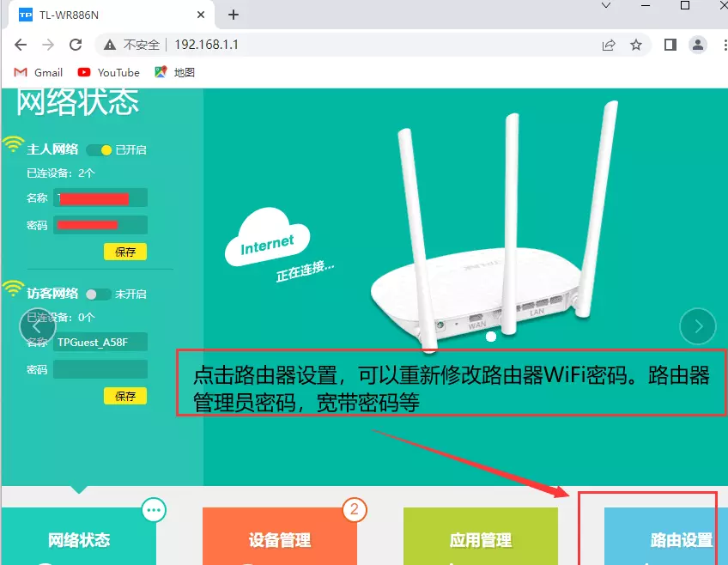Open the browser side panel icon
728x565 pixels.
[x=670, y=45]
